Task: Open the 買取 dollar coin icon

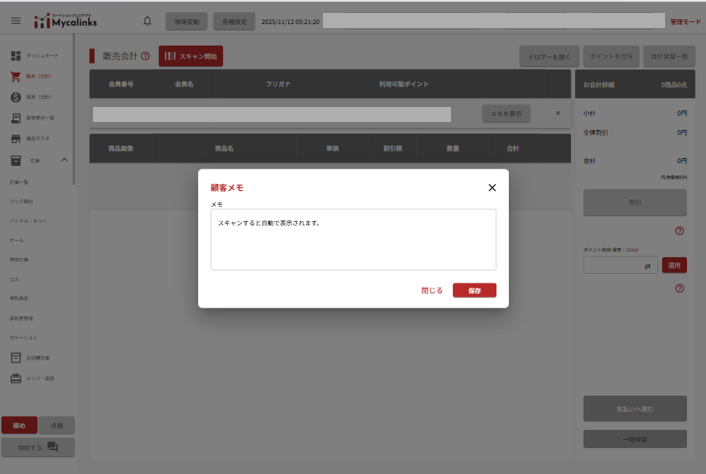Action: click(16, 97)
